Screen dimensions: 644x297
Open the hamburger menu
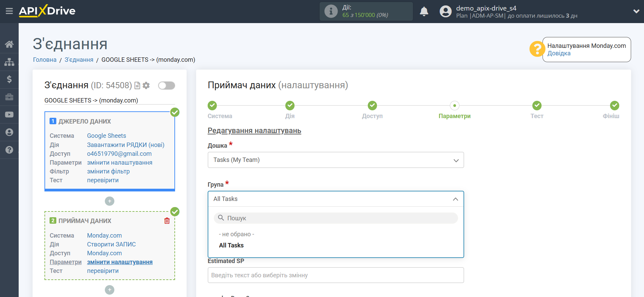[9, 11]
